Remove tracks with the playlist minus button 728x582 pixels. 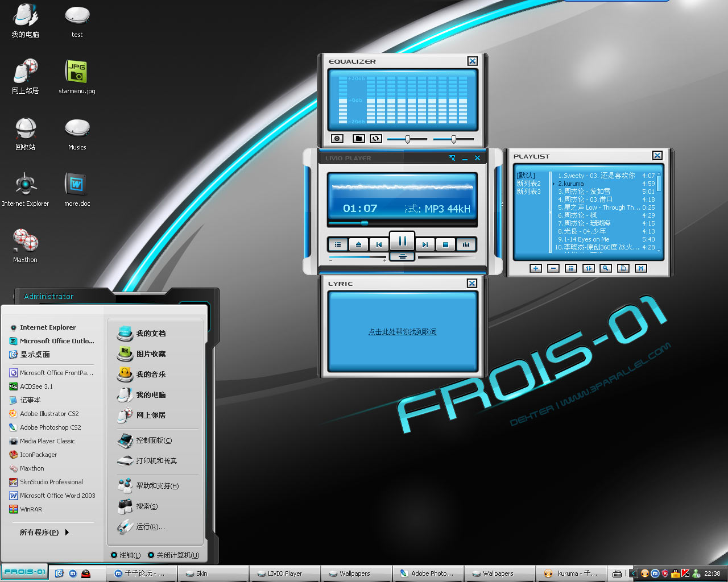(x=553, y=268)
